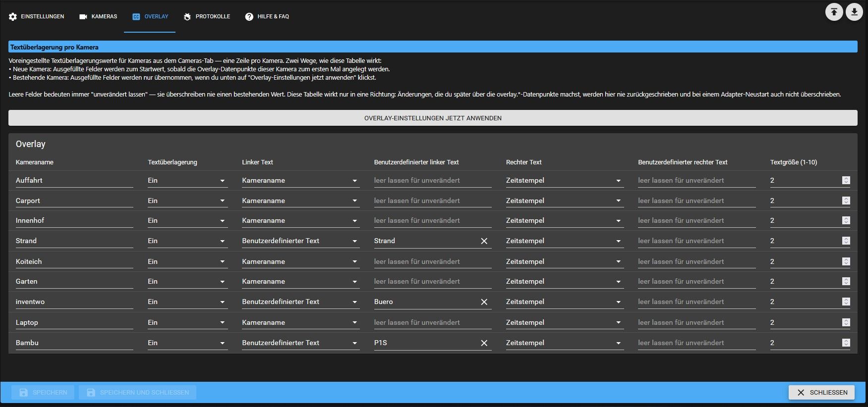Open Rechter Text dropdown for Laptop
The height and width of the screenshot is (407, 868).
pyautogui.click(x=564, y=323)
